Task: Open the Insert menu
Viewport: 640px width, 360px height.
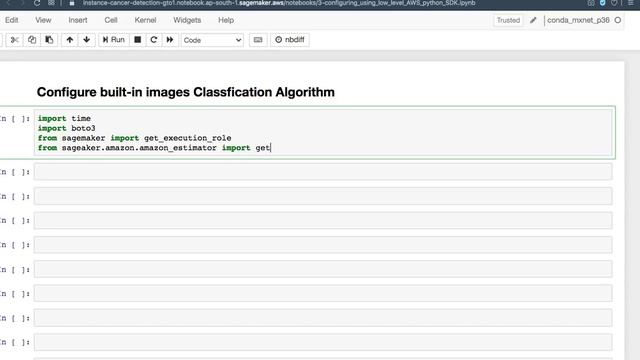Action: (78, 20)
